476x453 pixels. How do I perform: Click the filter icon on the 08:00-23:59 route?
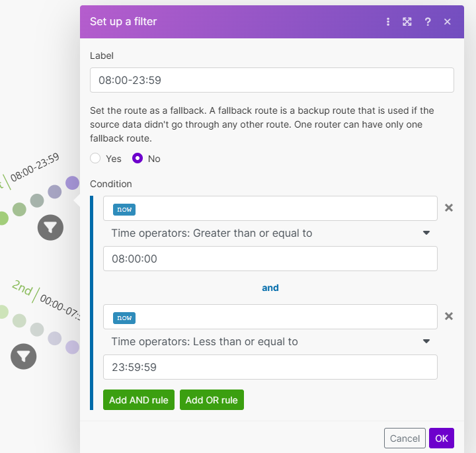coord(50,227)
